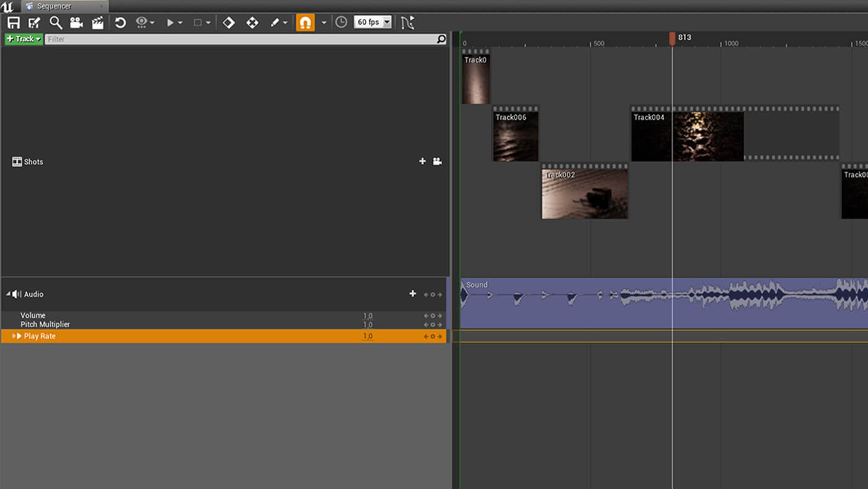Click the Create Camera icon
Image resolution: width=868 pixels, height=489 pixels.
click(76, 22)
